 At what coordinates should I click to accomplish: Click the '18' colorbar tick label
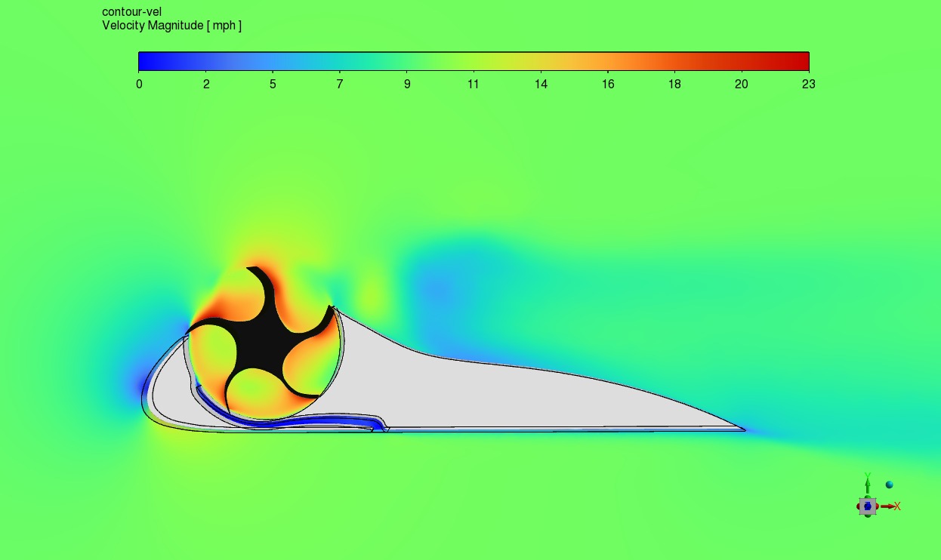(x=674, y=84)
